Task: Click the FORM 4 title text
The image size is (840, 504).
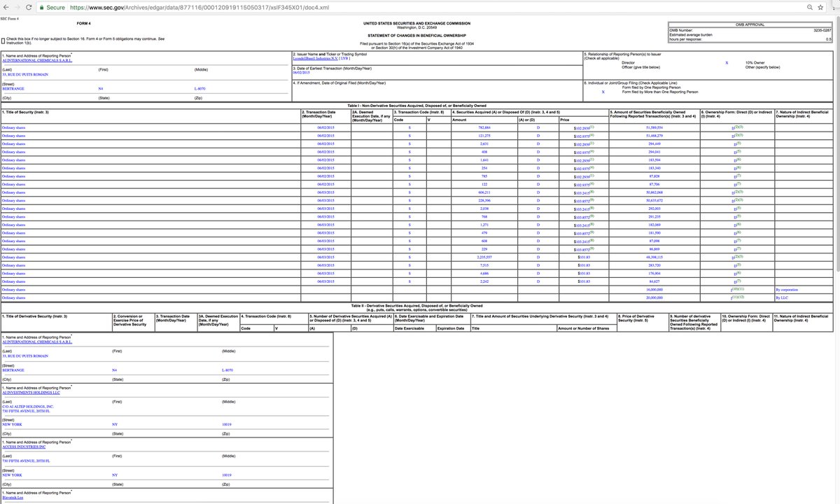Action: point(85,23)
